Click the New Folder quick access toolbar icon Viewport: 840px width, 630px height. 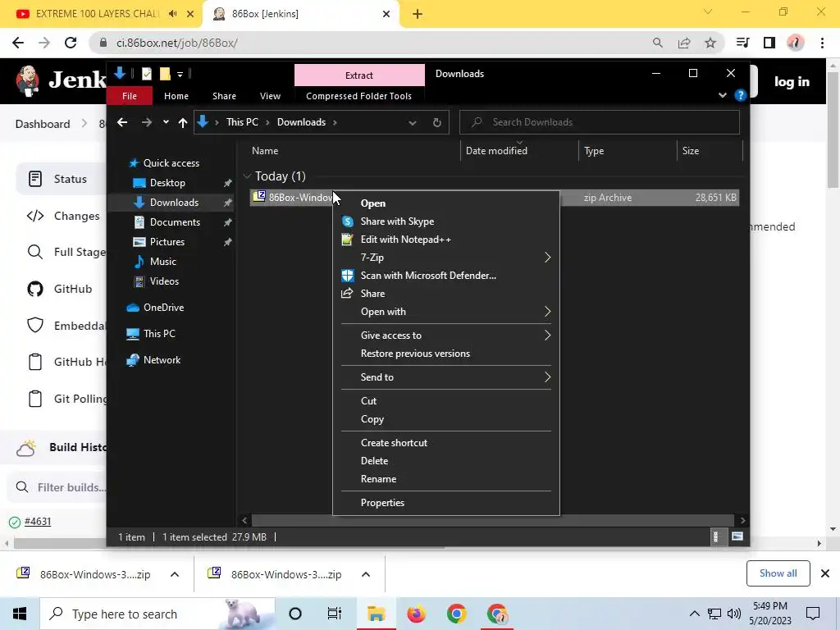(165, 74)
